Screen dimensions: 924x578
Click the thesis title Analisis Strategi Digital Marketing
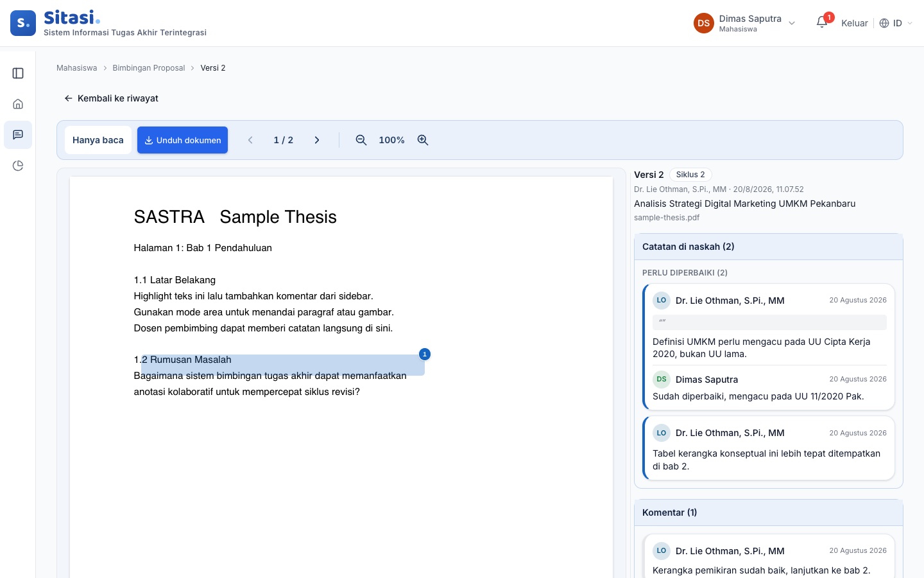(745, 204)
